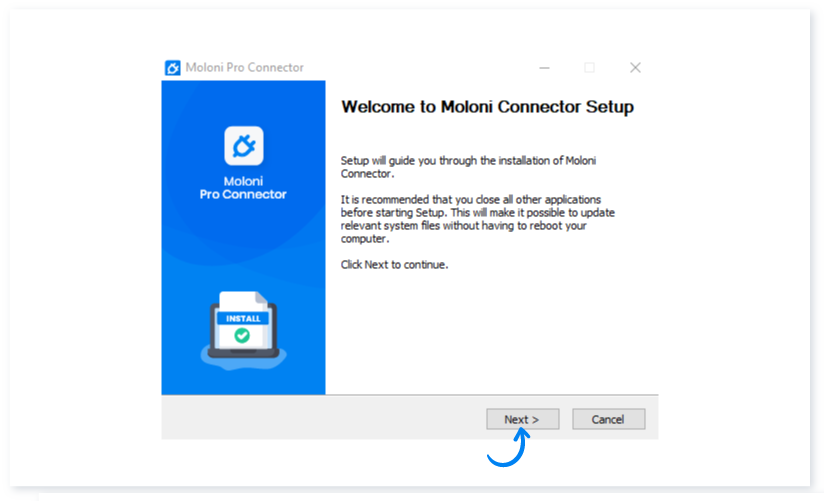Click the Next > button
824x501 pixels.
pyautogui.click(x=522, y=419)
